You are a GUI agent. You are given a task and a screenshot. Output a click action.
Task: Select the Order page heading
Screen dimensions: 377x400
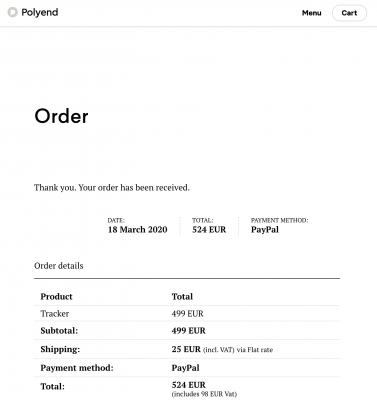pyautogui.click(x=61, y=116)
